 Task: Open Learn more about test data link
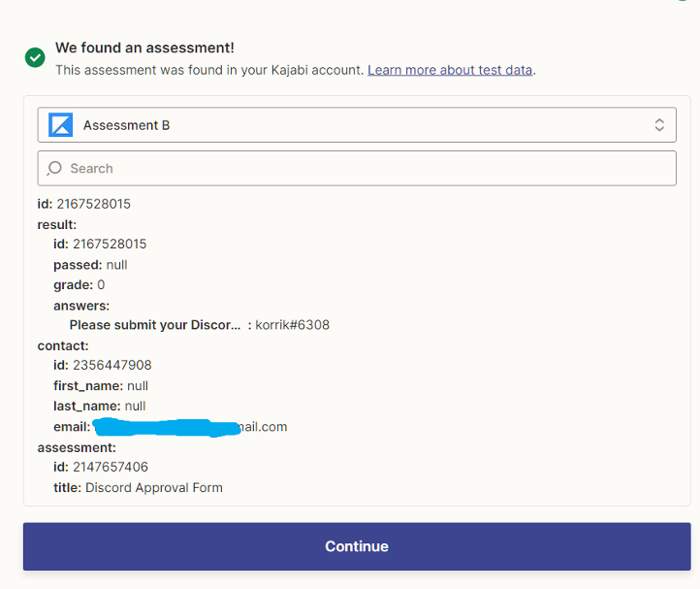[450, 70]
